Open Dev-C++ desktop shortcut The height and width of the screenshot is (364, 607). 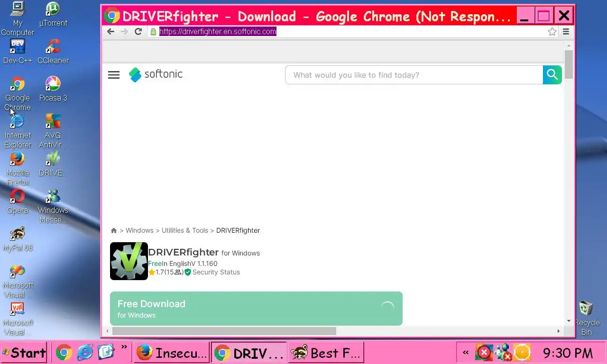[18, 52]
